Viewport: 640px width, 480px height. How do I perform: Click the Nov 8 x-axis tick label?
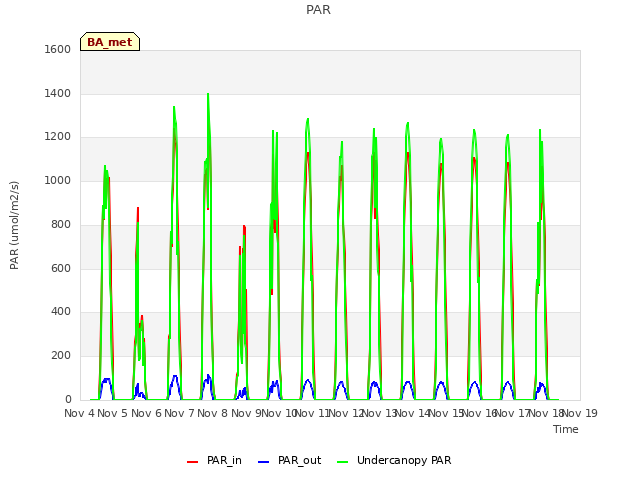(x=213, y=413)
